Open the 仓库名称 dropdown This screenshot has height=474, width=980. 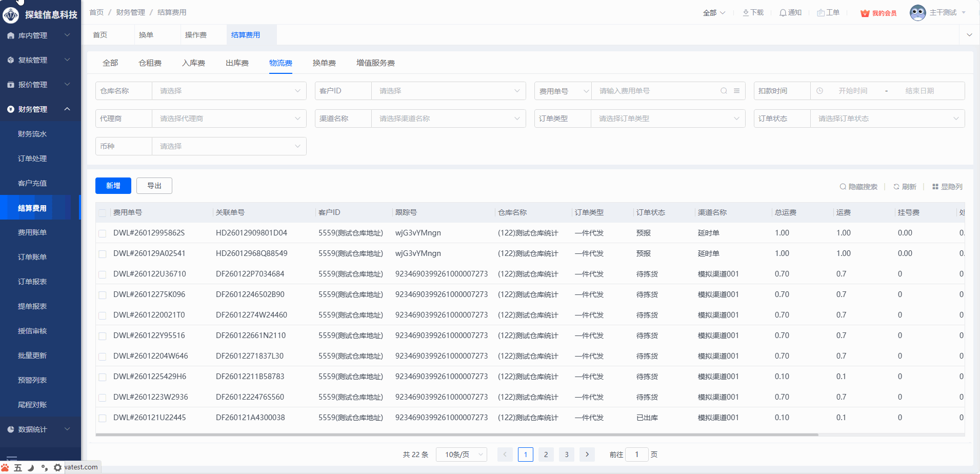[229, 91]
